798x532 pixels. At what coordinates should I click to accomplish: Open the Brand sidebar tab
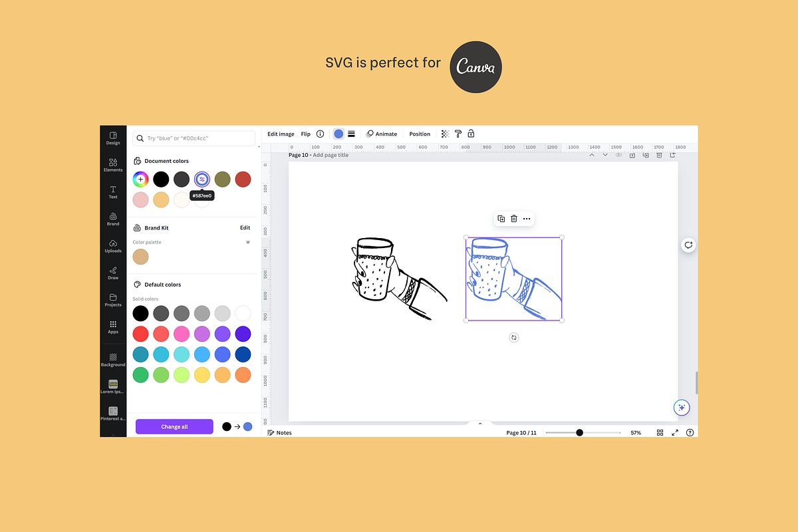(x=113, y=219)
